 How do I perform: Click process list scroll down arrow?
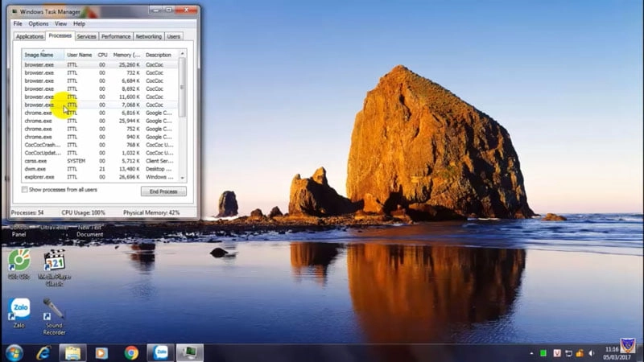pyautogui.click(x=183, y=178)
